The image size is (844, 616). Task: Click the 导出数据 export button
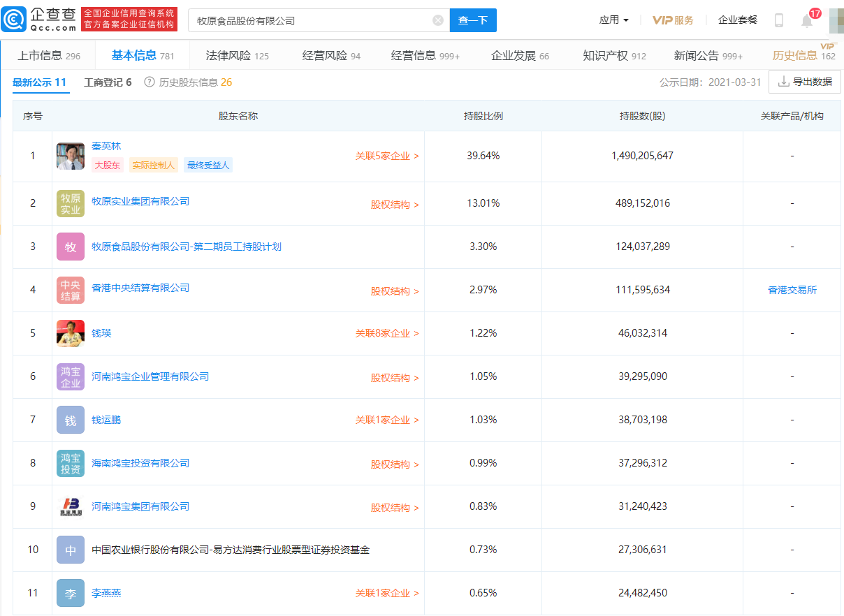805,82
